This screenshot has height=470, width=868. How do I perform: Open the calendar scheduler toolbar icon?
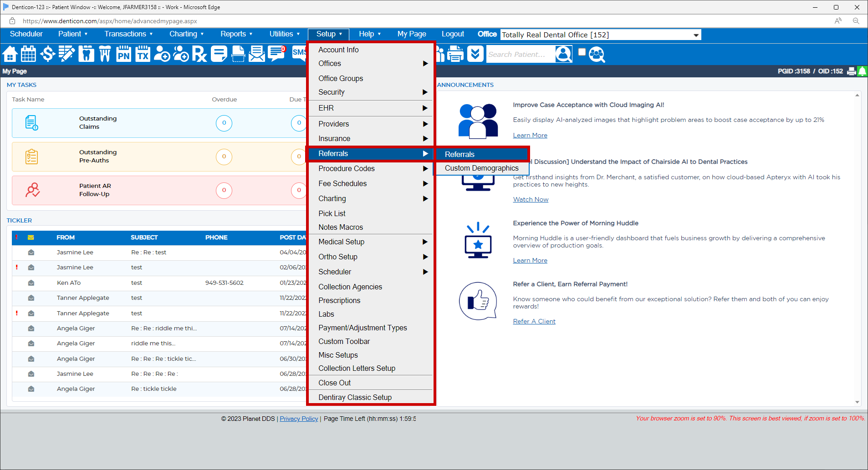click(x=28, y=54)
